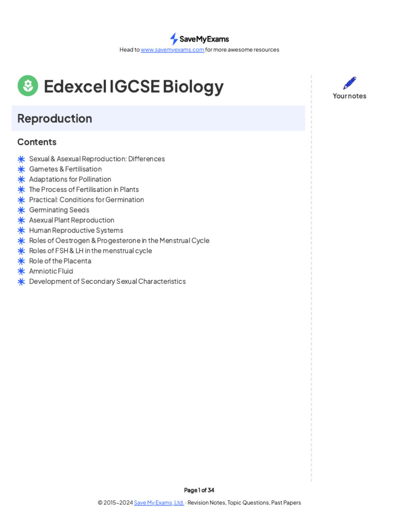Screen dimensions: 399x532
Task: Click the green flower Biology icon
Action: (28, 86)
